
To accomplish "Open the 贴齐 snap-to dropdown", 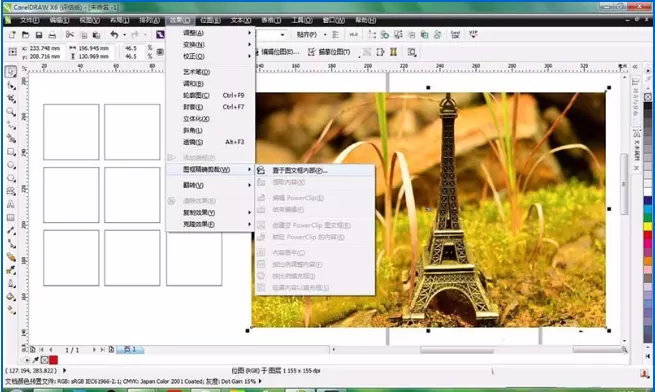I will (311, 35).
